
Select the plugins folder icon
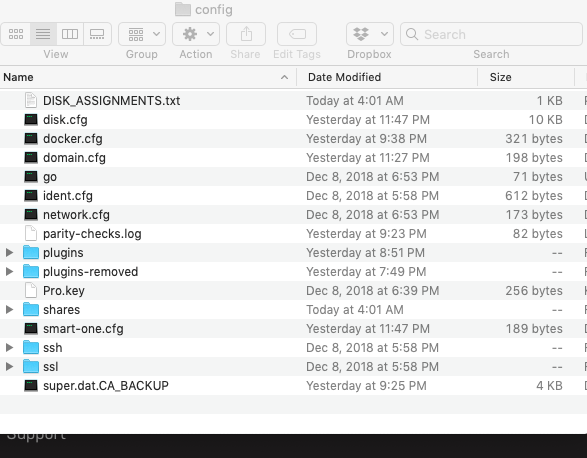tap(31, 253)
